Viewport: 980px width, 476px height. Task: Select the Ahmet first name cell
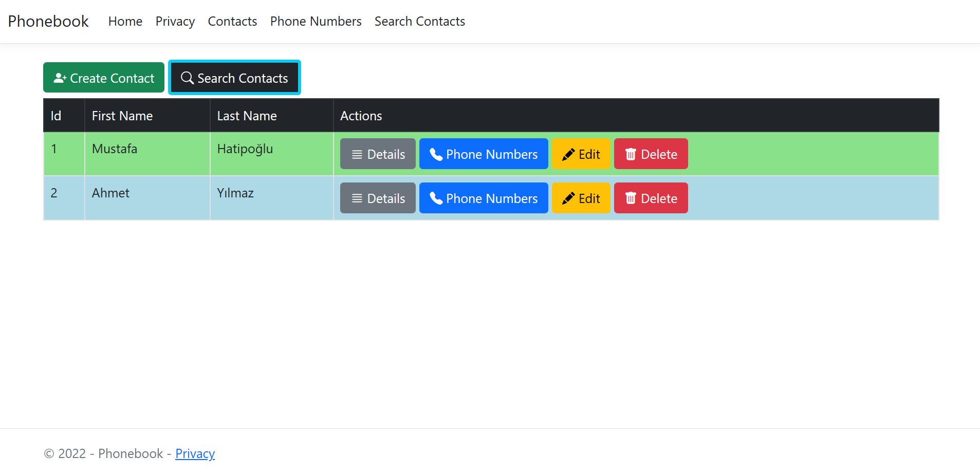[147, 198]
